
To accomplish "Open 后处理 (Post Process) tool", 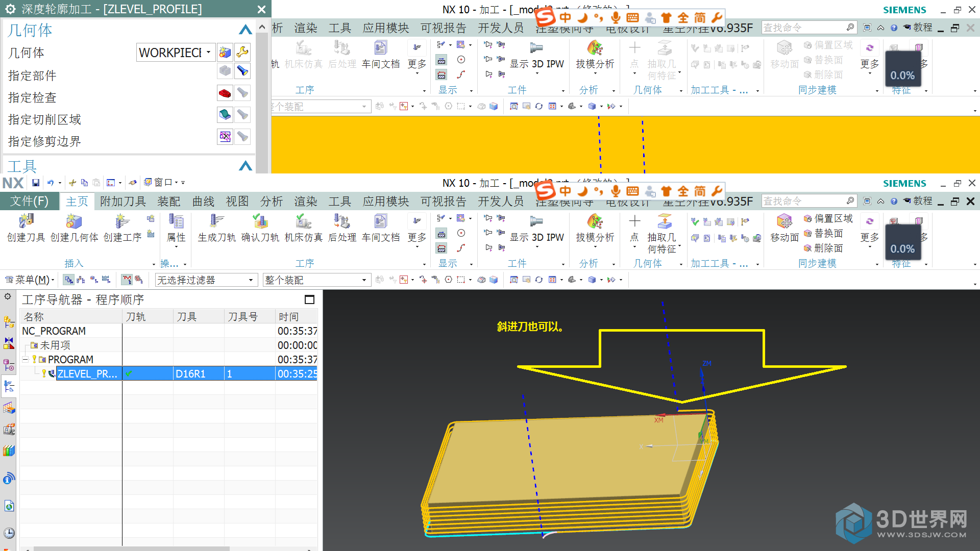I will click(x=341, y=222).
